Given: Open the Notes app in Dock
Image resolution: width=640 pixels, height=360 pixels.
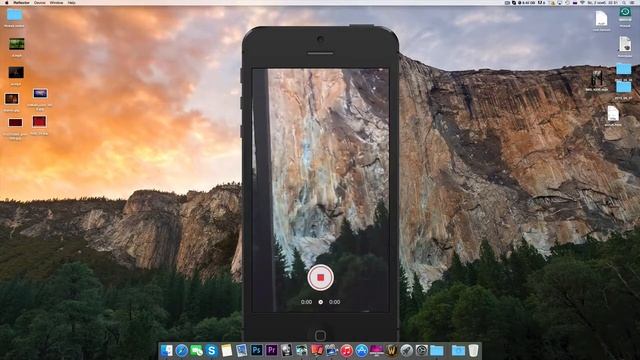Looking at the screenshot, I should [x=227, y=350].
